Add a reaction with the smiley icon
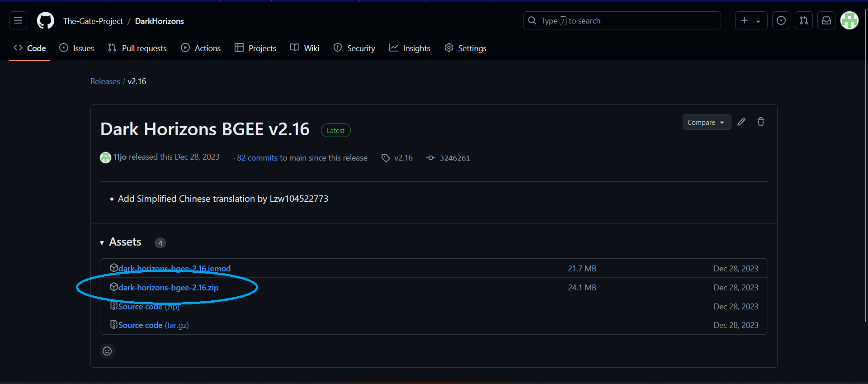 (x=107, y=351)
